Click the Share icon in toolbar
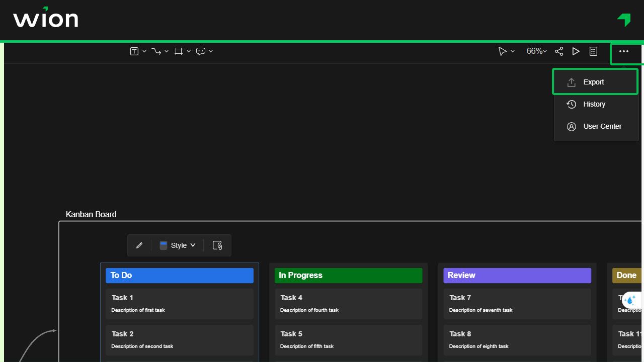Image resolution: width=644 pixels, height=362 pixels. (559, 51)
